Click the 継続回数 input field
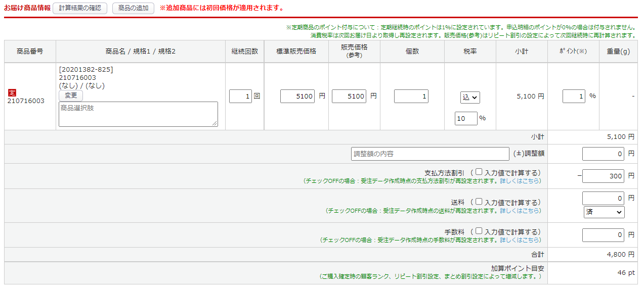The width and height of the screenshot is (644, 290). pos(240,96)
